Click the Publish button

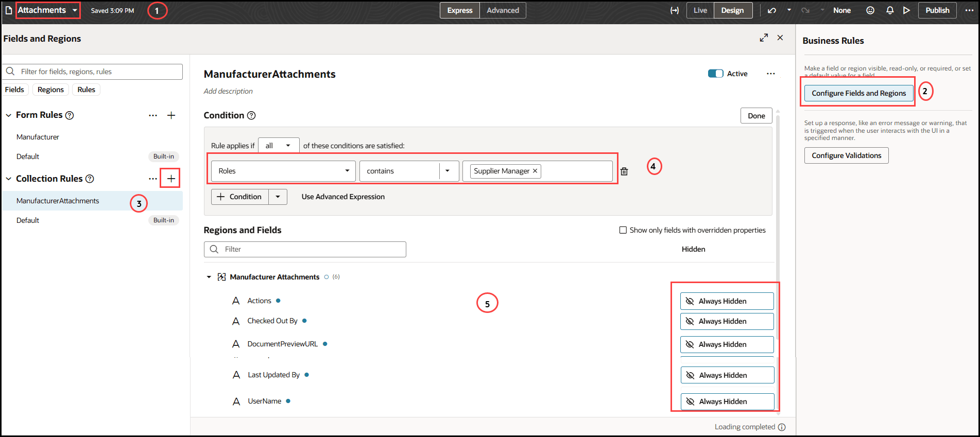[937, 10]
